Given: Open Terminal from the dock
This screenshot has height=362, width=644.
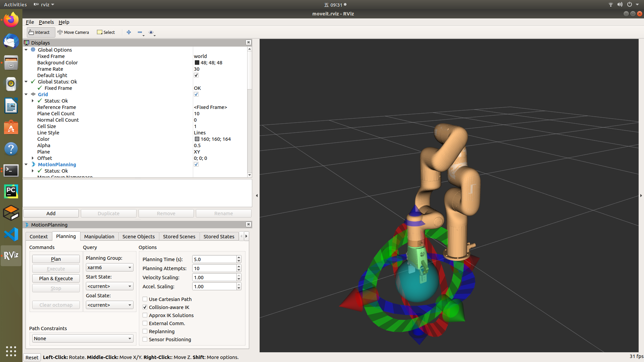Looking at the screenshot, I should pos(11,170).
